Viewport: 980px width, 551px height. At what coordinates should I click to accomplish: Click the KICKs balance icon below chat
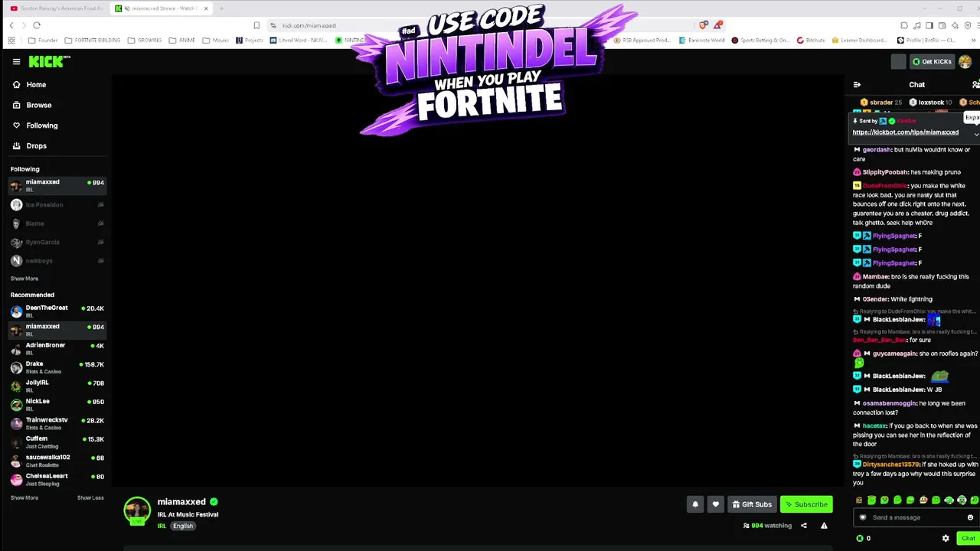pos(860,538)
